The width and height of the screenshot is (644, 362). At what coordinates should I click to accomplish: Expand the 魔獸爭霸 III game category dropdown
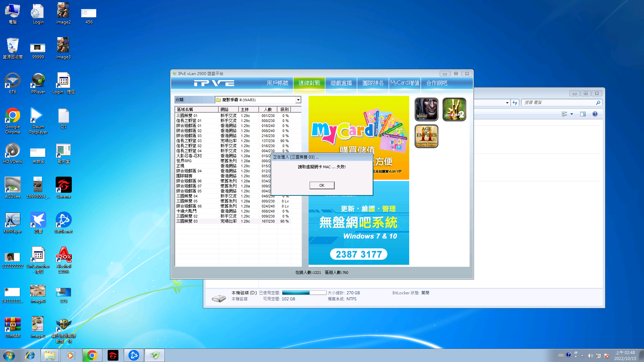click(298, 100)
